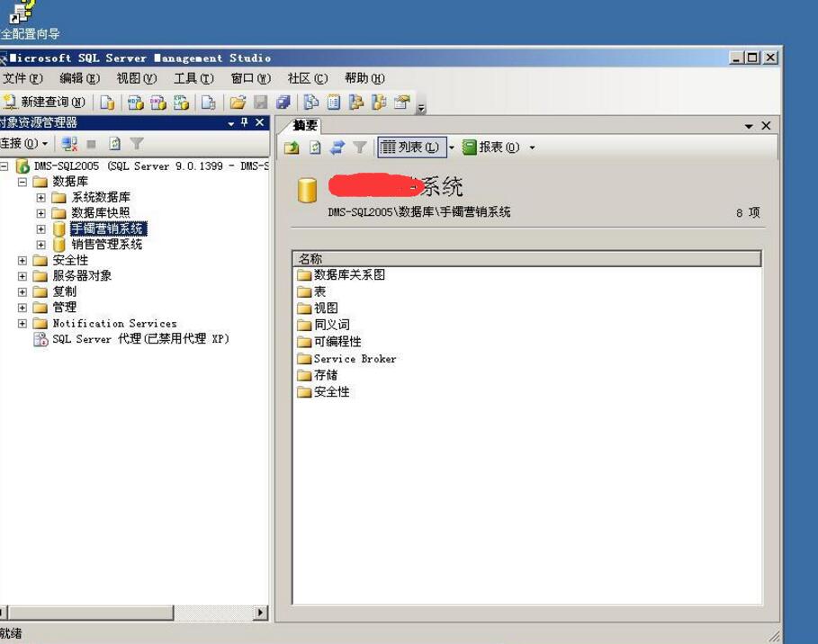Collapse the 数据库 folder node

click(x=22, y=182)
